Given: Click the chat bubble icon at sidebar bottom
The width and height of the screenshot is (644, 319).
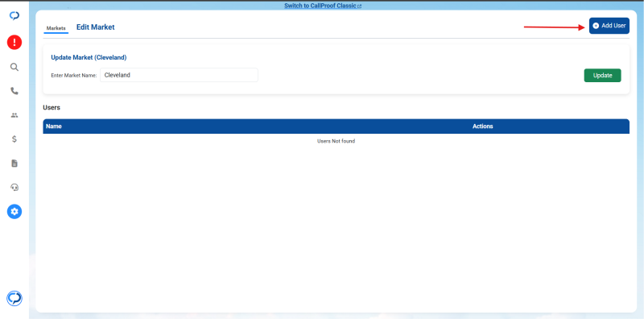Looking at the screenshot, I should pos(14,298).
